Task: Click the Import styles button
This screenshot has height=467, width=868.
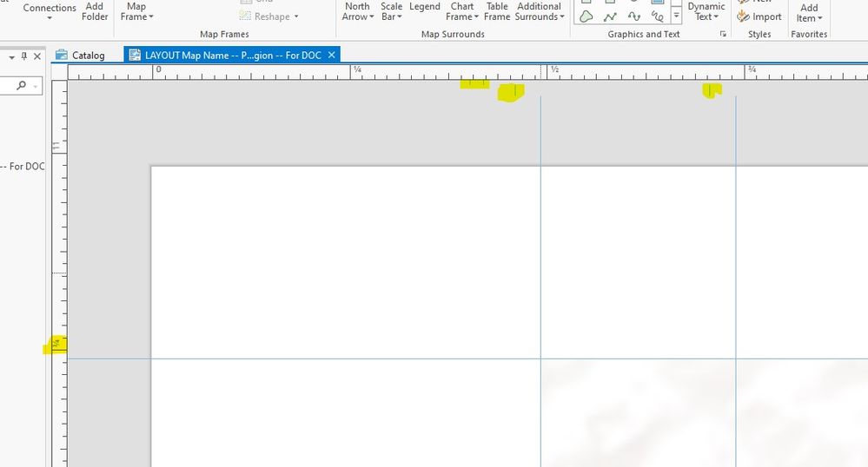Action: [759, 16]
